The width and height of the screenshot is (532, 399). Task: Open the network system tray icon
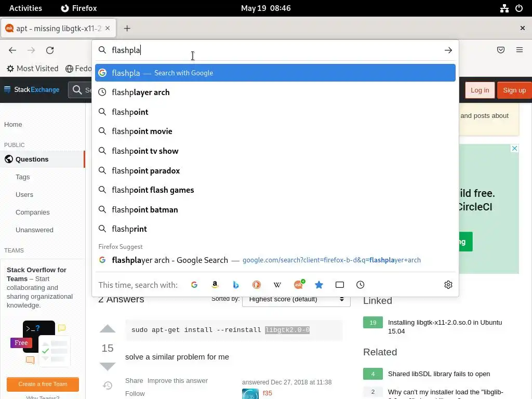[x=504, y=8]
